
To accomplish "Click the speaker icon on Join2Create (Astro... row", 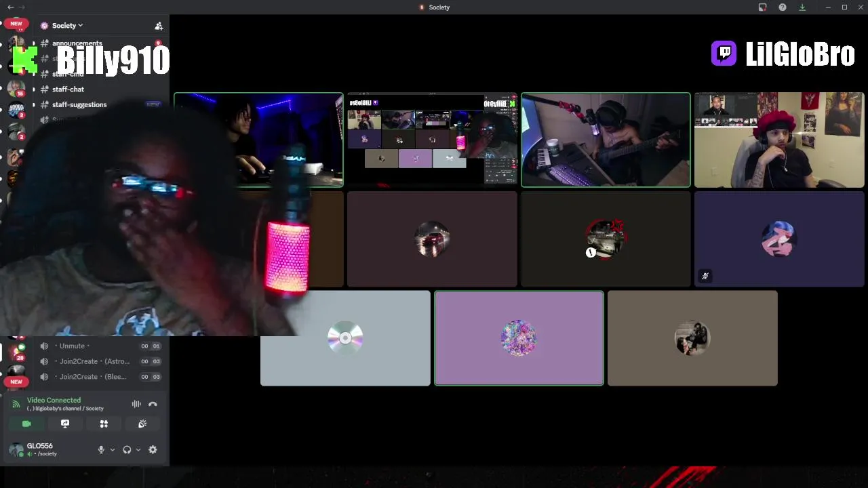I will 44,361.
